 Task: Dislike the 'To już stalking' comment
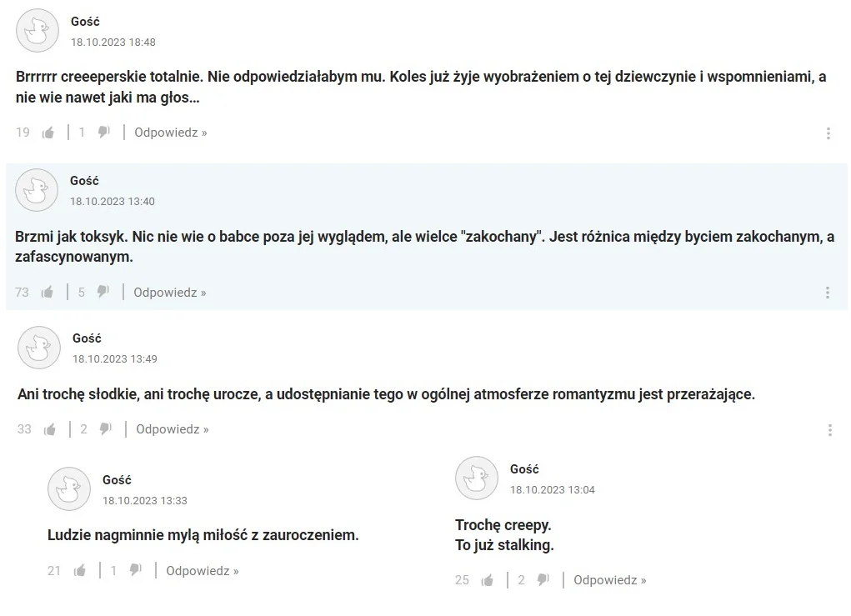point(543,580)
